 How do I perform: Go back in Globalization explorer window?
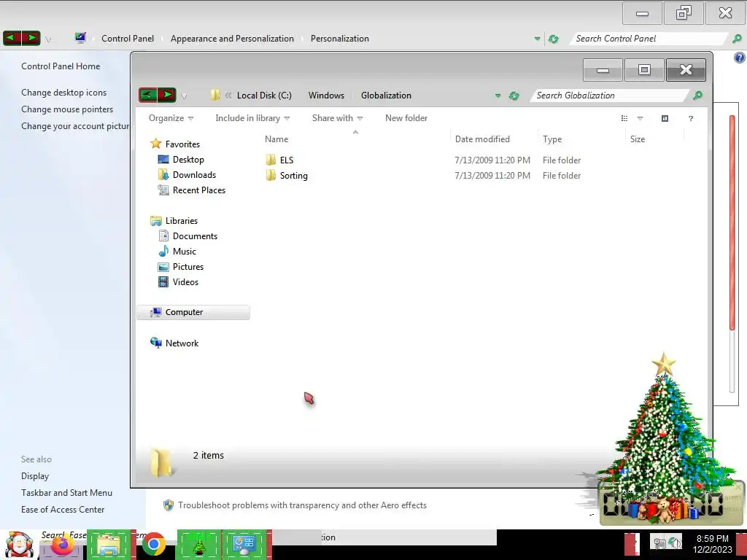[147, 95]
